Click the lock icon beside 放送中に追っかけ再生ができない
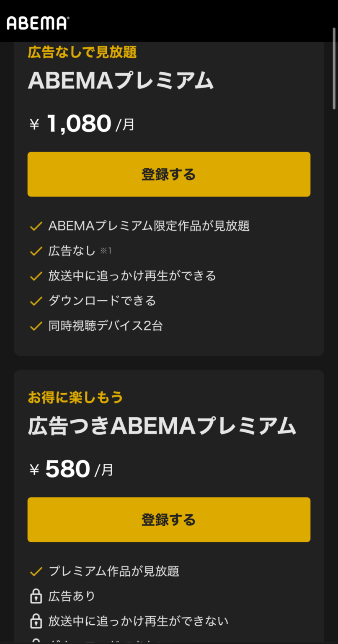 click(35, 621)
